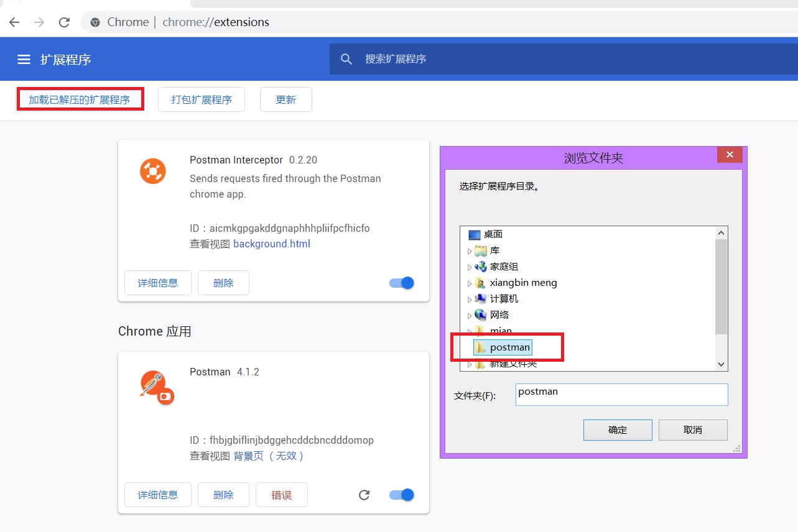Expand the 库 library node

470,251
